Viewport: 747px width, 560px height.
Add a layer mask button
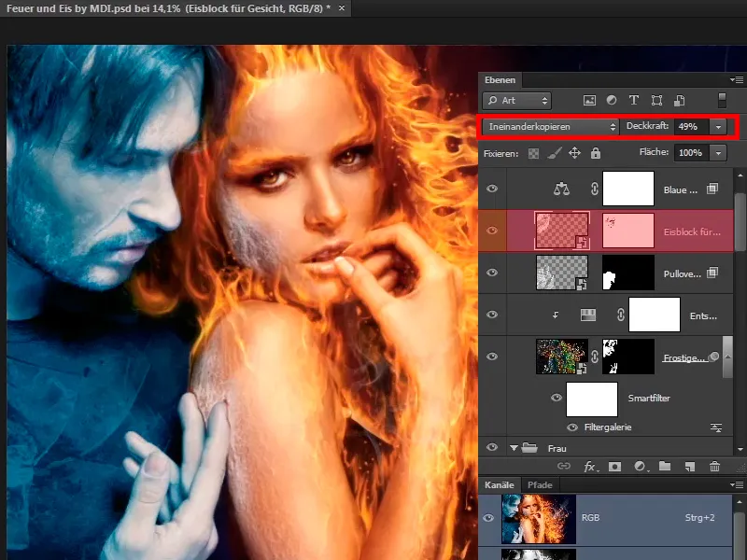(x=614, y=466)
